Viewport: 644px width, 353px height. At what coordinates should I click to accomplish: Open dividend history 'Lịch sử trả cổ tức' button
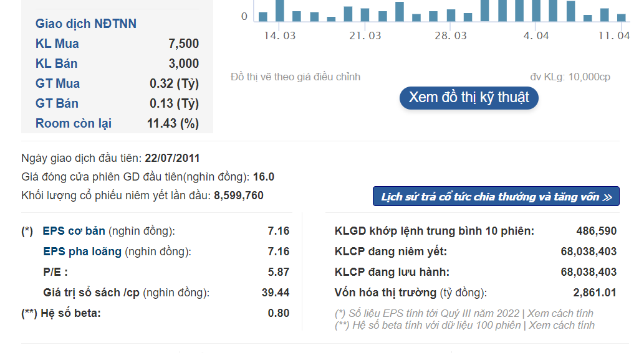pos(496,196)
